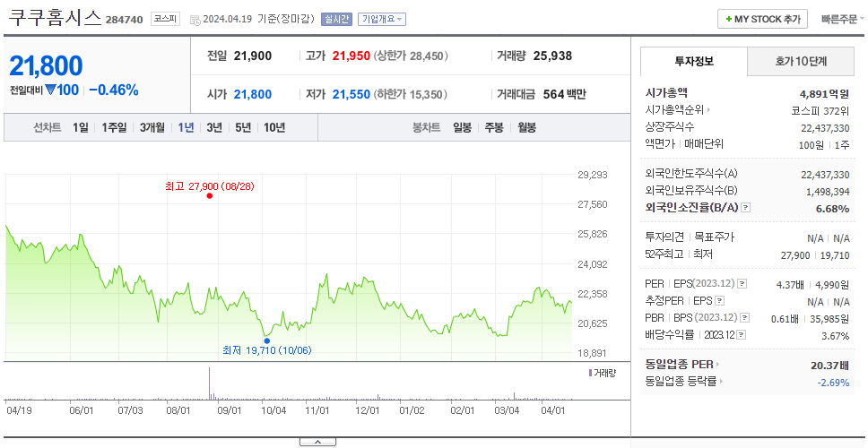The image size is (868, 448).
Task: Click the blue down-triangle beside 전일대비 100
Action: tap(51, 90)
